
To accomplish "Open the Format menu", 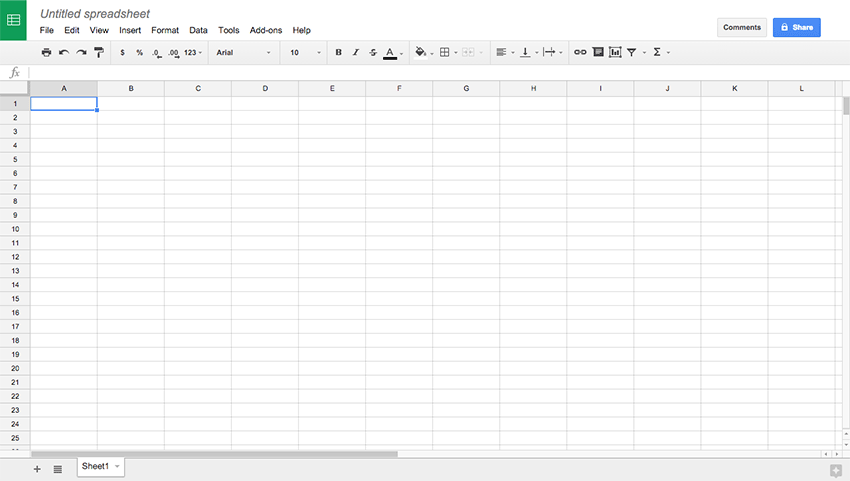I will (x=165, y=30).
